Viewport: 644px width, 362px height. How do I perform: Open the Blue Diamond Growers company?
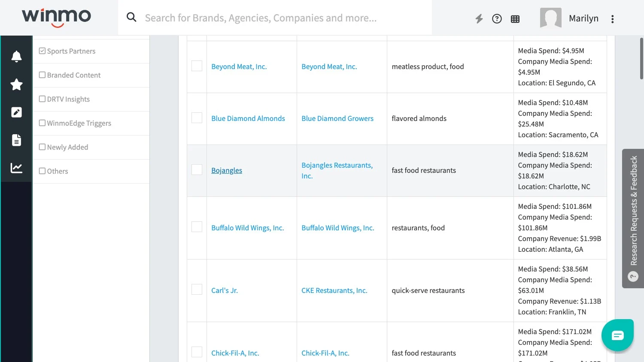[x=337, y=118]
